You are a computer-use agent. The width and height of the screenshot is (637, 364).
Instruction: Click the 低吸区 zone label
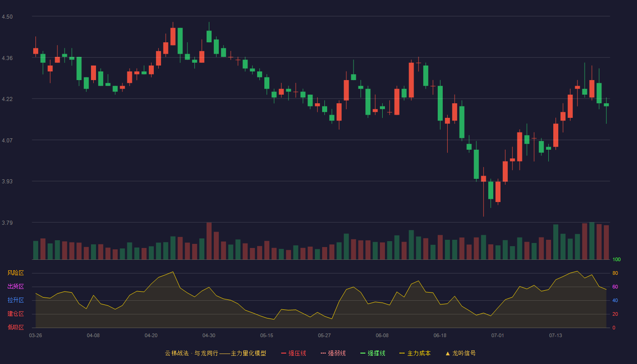(x=16, y=327)
